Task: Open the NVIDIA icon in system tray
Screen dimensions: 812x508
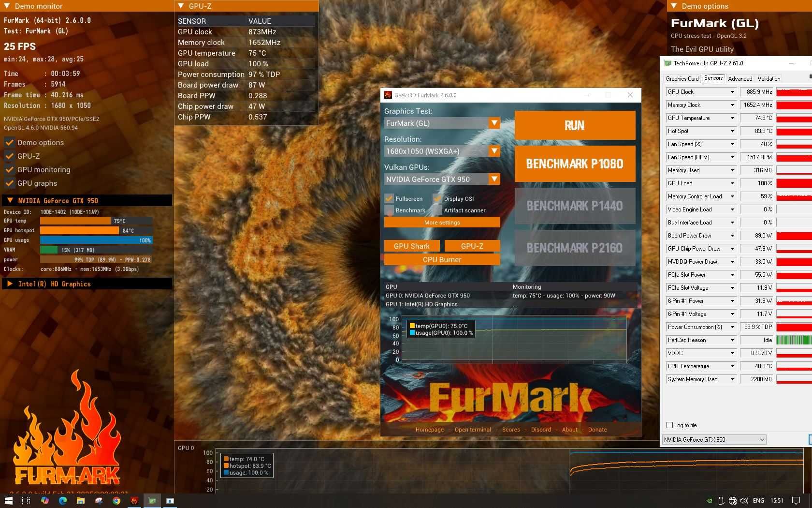Action: pyautogui.click(x=709, y=501)
